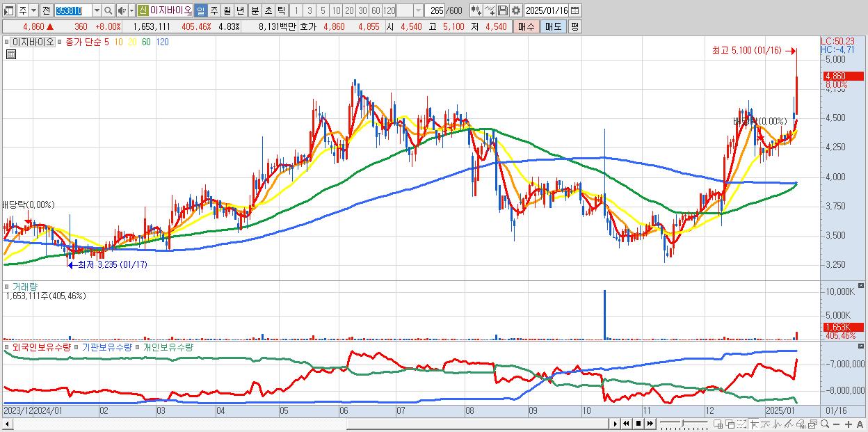Image resolution: width=868 pixels, height=432 pixels.
Task: Click the 거래량 volume panel label
Action: point(25,287)
